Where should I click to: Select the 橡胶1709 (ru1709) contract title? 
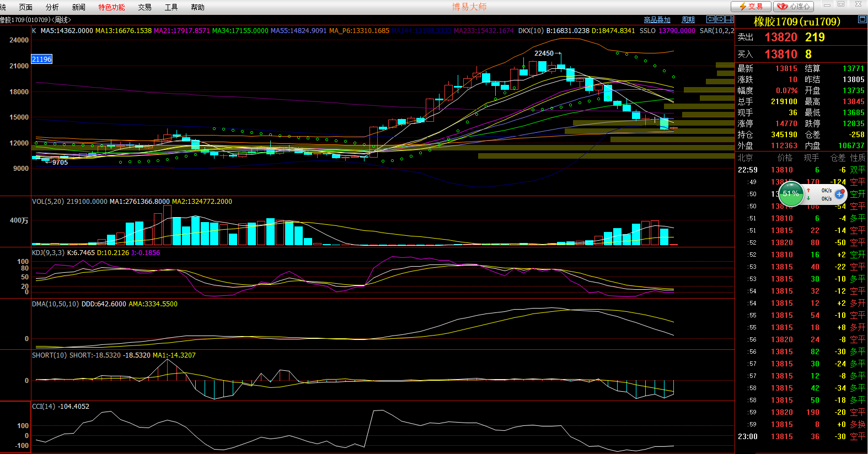797,21
